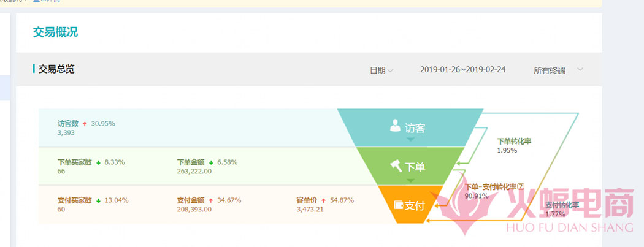Select the 交易总览 section heading

(x=56, y=69)
